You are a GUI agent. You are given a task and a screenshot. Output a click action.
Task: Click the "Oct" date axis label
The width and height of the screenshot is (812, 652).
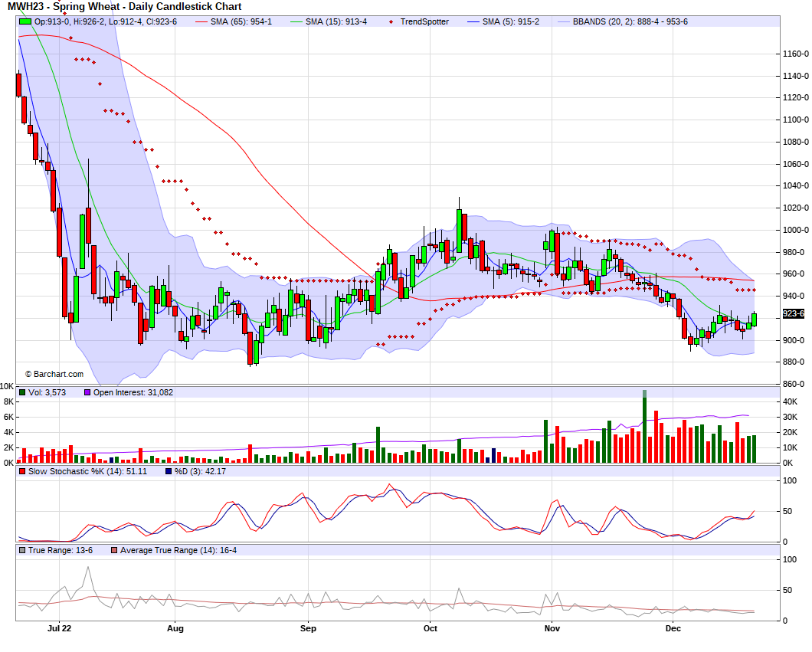tap(431, 628)
